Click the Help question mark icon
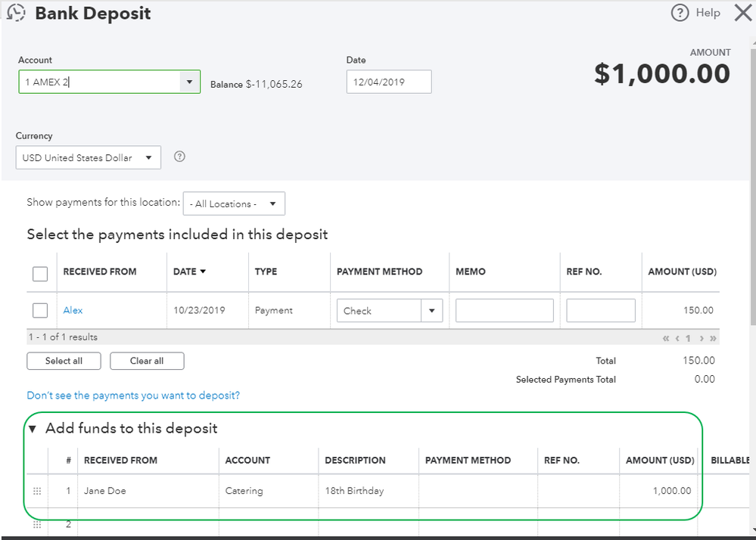756x540 pixels. pyautogui.click(x=681, y=13)
